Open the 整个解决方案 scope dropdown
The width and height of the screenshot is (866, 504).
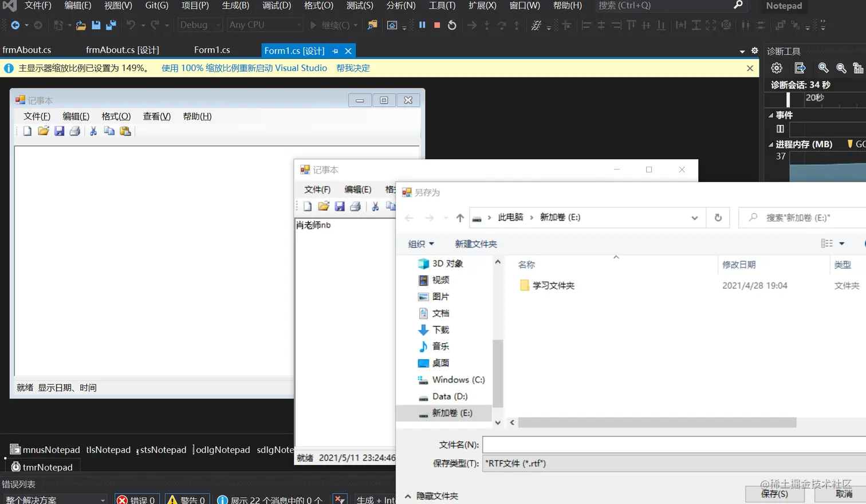click(56, 499)
